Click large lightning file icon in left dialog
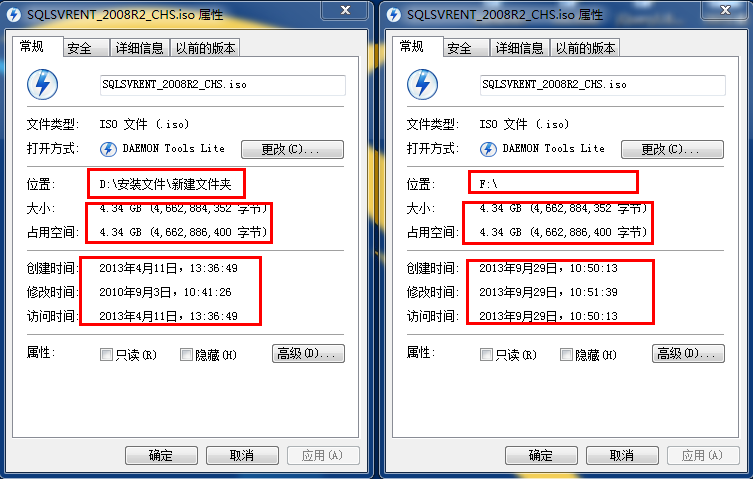Viewport: 753px width, 479px height. 42,85
